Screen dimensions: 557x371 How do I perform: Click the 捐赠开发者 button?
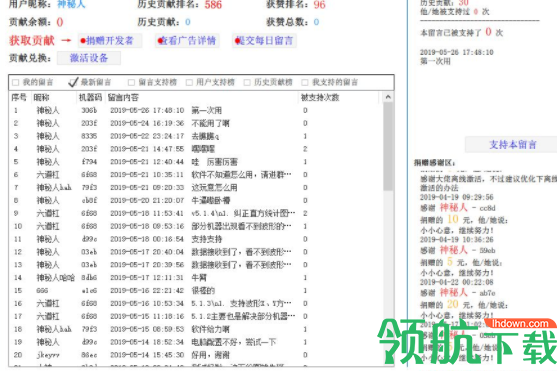click(x=110, y=41)
